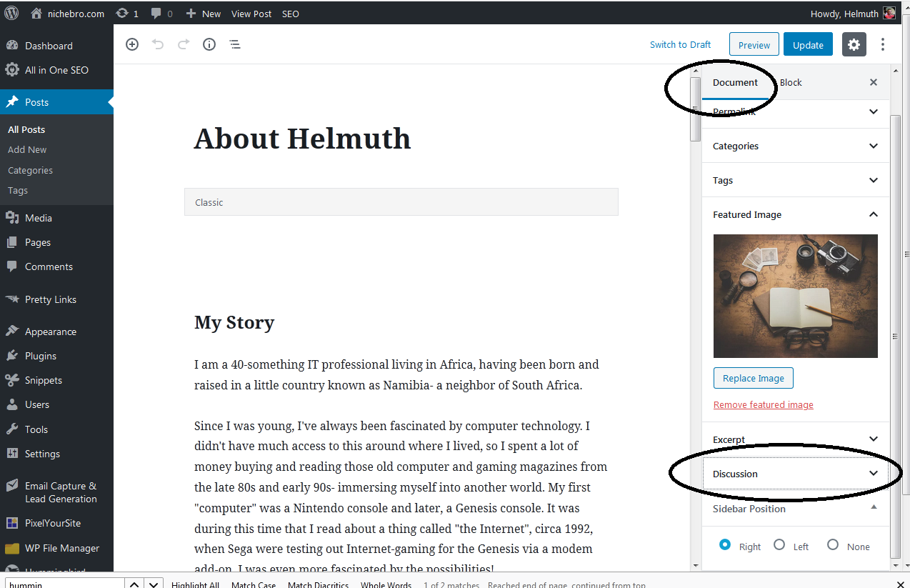The width and height of the screenshot is (910, 588).
Task: Toggle the settings gear sidebar
Action: point(854,44)
